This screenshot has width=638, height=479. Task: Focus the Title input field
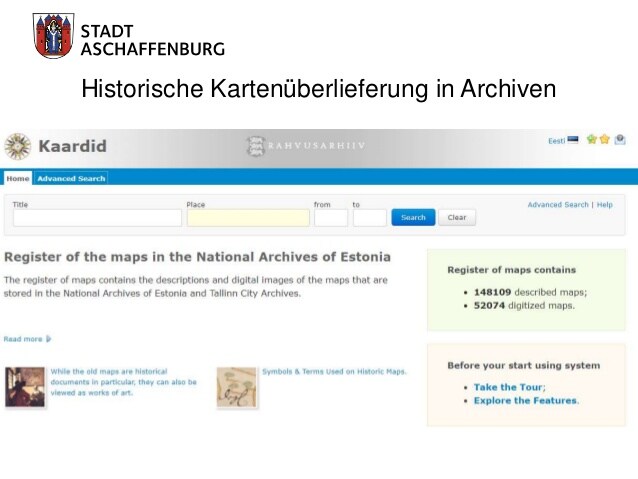point(97,218)
